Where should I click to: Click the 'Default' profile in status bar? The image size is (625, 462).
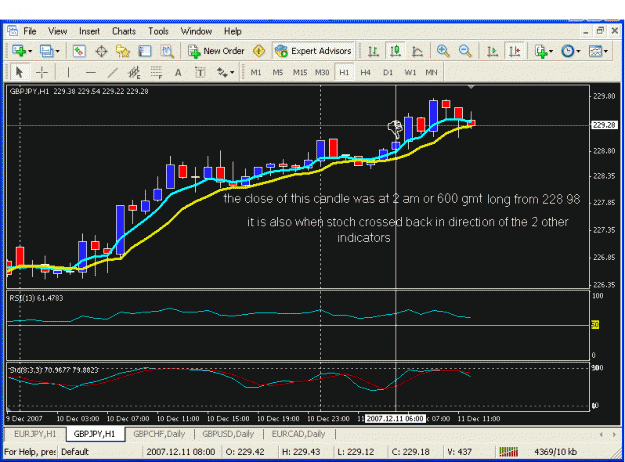pos(75,452)
